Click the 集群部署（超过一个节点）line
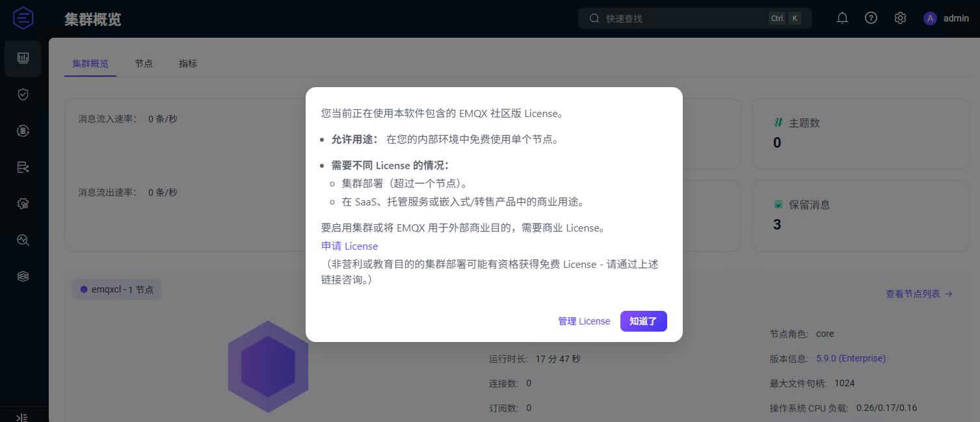Image resolution: width=980 pixels, height=422 pixels. (x=404, y=183)
